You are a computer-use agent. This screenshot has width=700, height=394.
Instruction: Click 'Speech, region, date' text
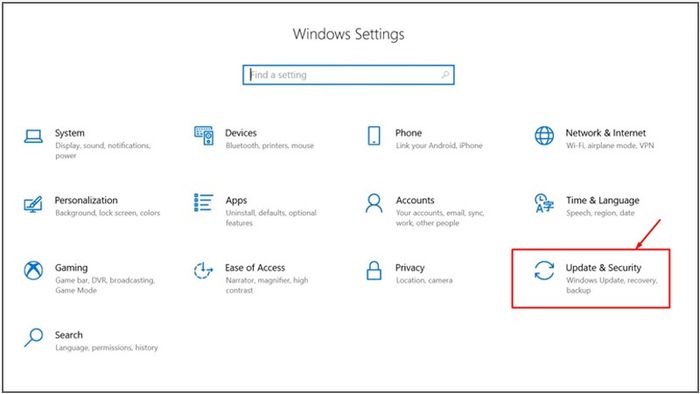(600, 213)
